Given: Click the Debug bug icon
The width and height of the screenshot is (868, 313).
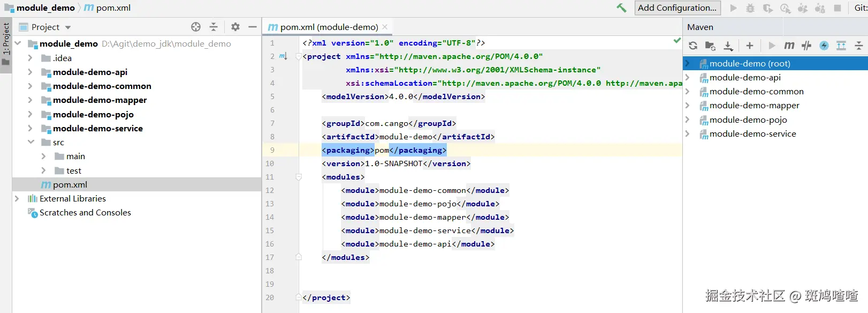Looking at the screenshot, I should pos(750,8).
